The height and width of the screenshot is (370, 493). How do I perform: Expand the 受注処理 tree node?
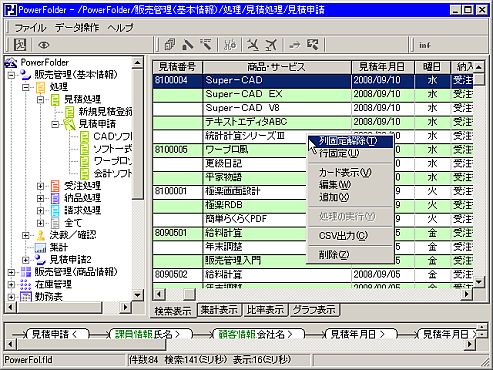click(40, 186)
